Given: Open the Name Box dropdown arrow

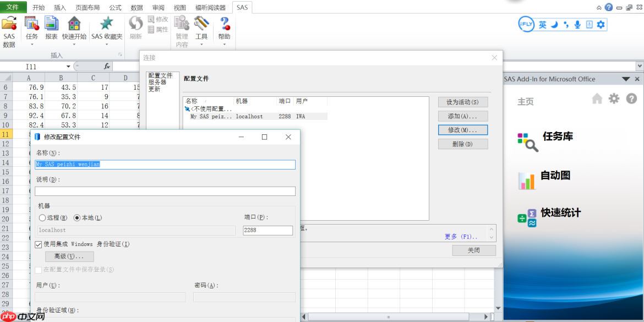Looking at the screenshot, I should pos(68,67).
